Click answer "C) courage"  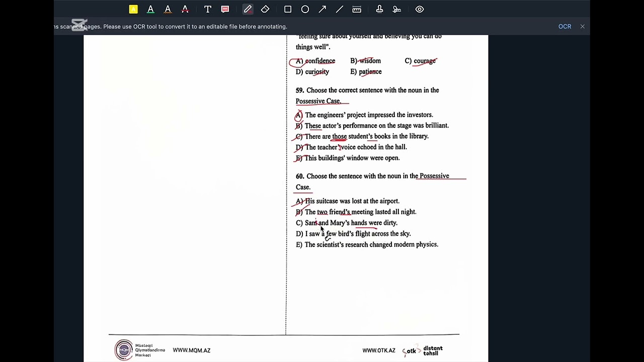(x=420, y=61)
